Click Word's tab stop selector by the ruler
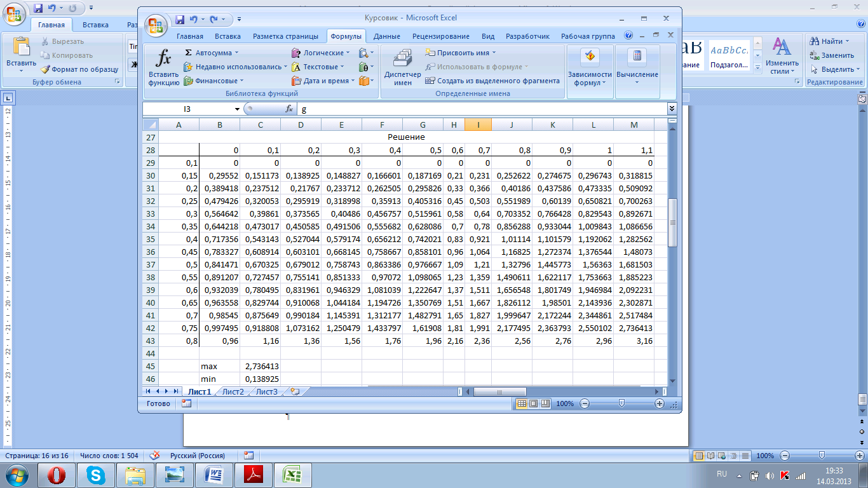This screenshot has width=868, height=488. pos(8,98)
